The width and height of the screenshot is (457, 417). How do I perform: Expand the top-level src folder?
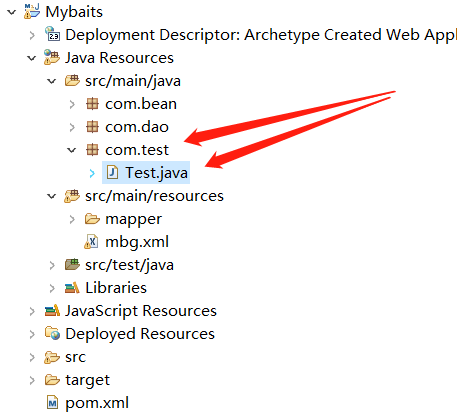click(32, 357)
